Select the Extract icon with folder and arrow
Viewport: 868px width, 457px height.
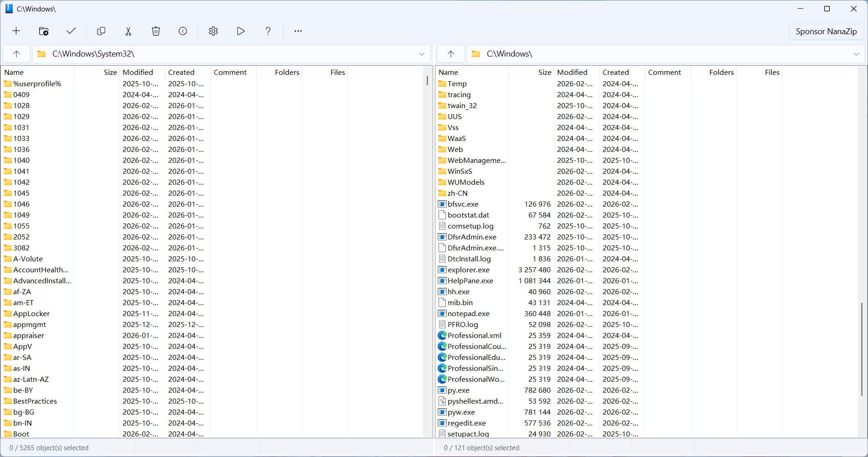(43, 31)
